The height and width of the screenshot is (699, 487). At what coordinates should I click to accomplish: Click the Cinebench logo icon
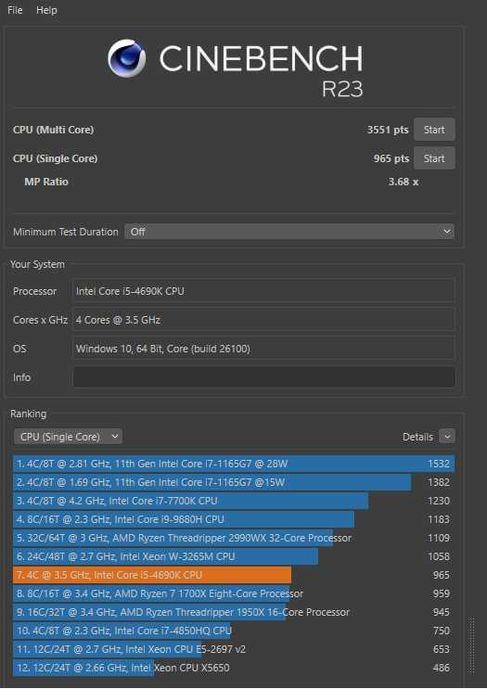coord(127,58)
